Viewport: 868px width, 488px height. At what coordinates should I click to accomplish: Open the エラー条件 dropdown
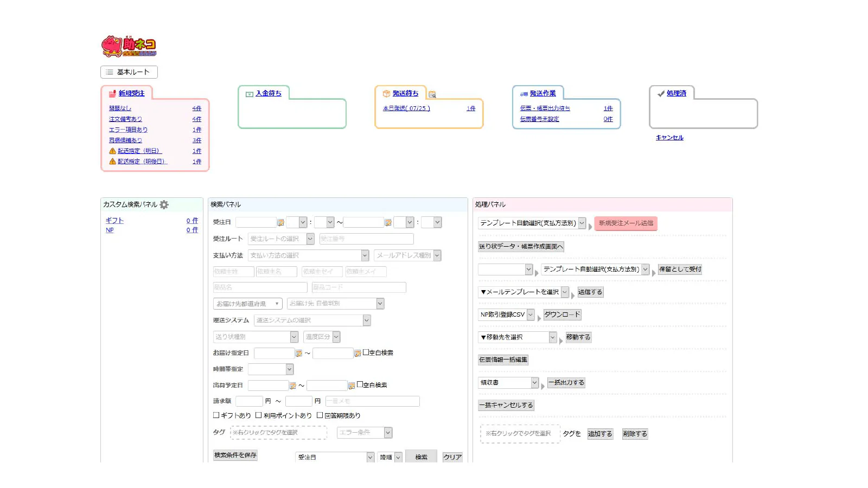[365, 433]
